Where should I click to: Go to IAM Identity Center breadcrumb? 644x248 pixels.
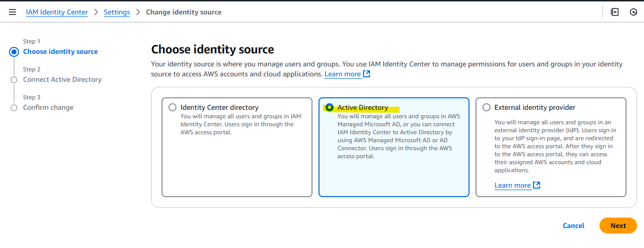pos(57,12)
